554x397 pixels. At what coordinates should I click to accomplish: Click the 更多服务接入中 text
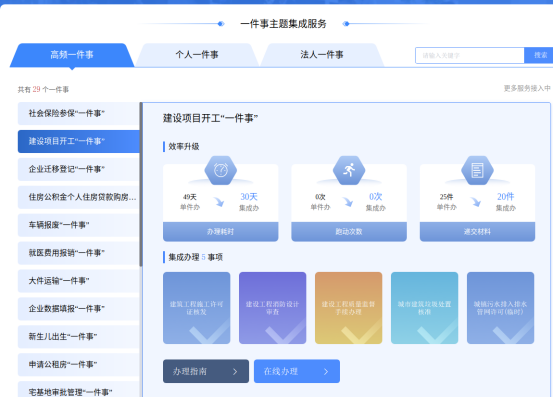[527, 88]
